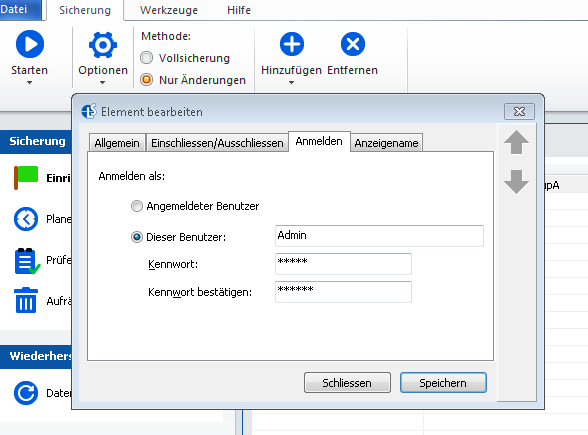Select the Vollsicherung method radio button

click(x=146, y=58)
